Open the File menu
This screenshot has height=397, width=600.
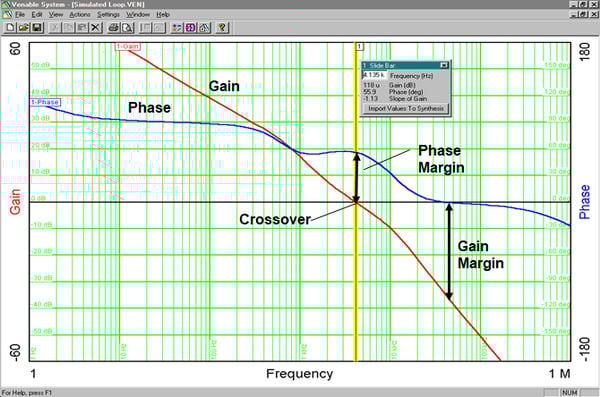[20, 15]
